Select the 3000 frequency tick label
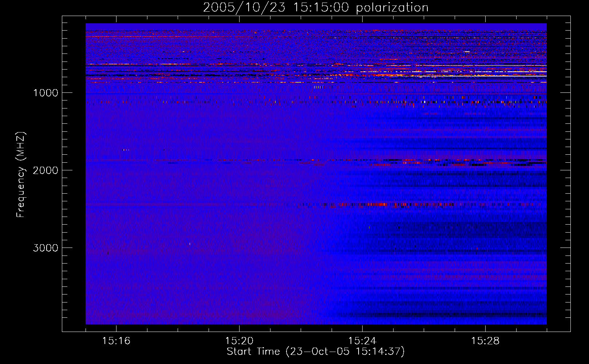589x364 pixels. (46, 248)
